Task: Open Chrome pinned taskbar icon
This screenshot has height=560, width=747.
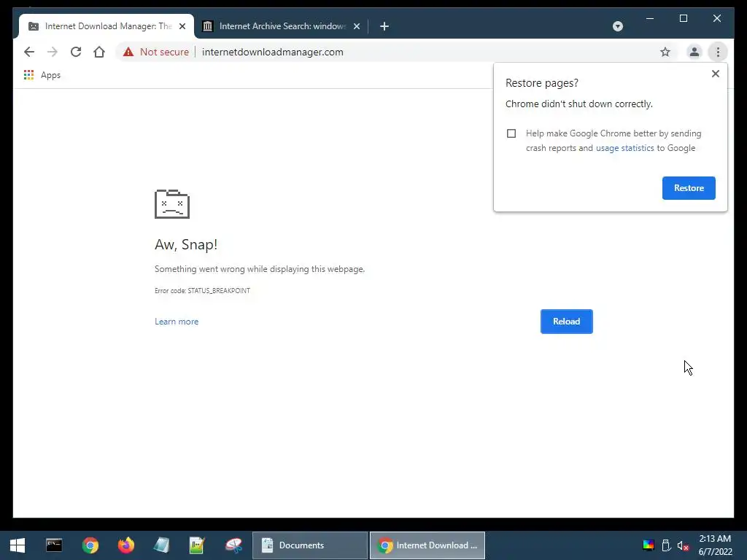Action: pos(90,545)
